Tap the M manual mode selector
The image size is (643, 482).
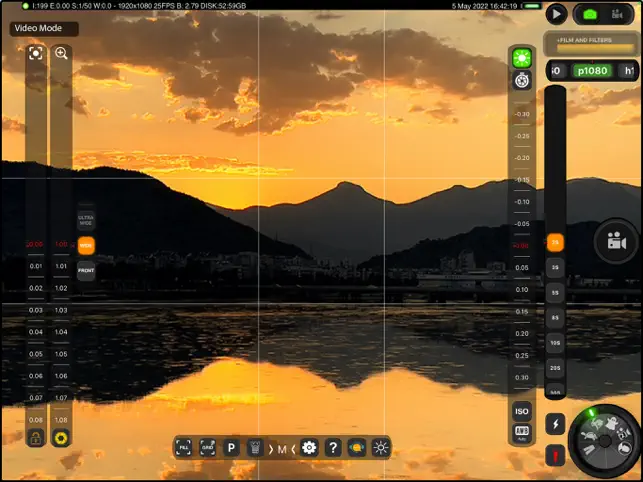(282, 449)
